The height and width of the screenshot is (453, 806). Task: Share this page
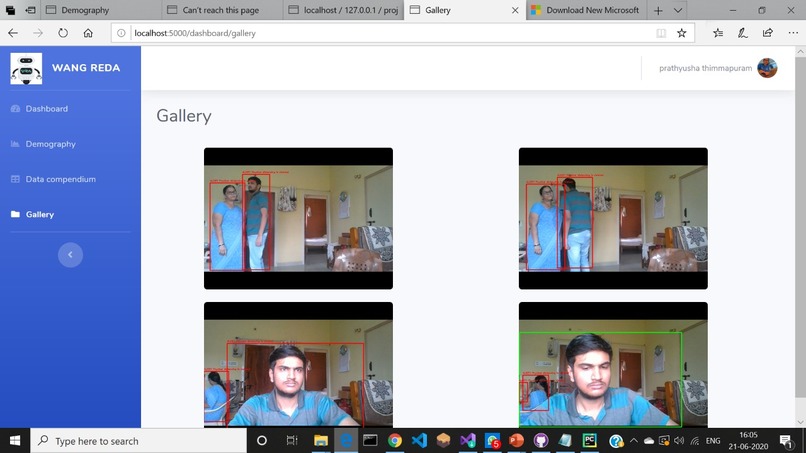click(x=767, y=33)
